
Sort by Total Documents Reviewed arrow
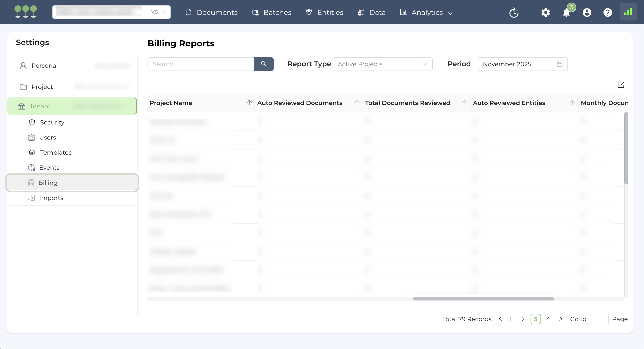click(x=465, y=102)
